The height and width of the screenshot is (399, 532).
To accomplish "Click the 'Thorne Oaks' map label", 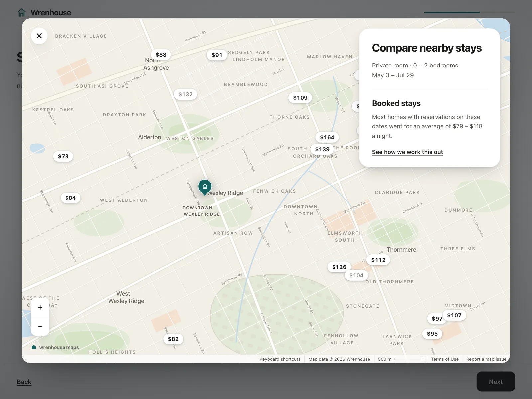I will pos(290,117).
